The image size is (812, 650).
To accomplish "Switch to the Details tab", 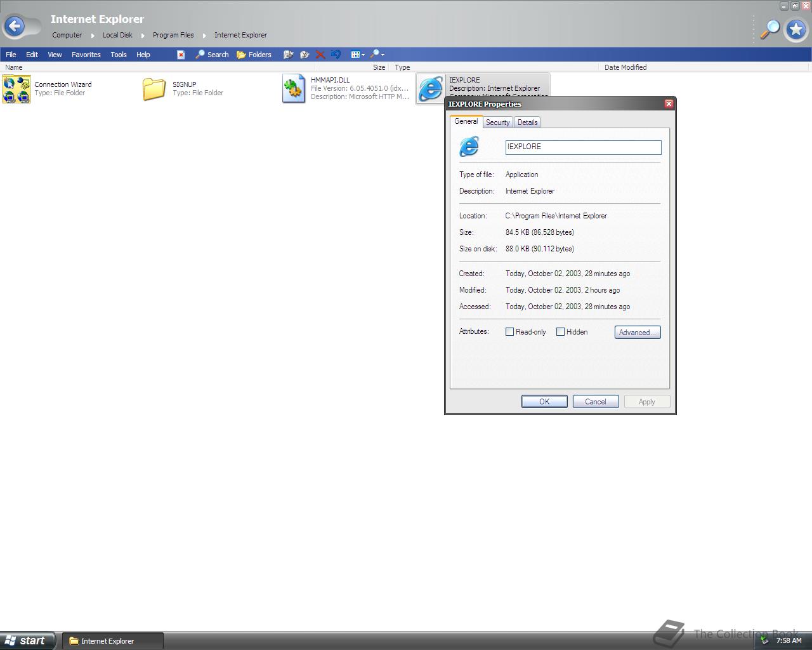I will click(x=527, y=123).
